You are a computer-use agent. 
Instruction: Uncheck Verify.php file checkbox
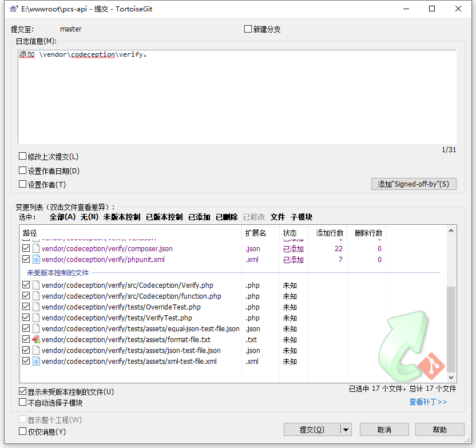[x=26, y=285]
